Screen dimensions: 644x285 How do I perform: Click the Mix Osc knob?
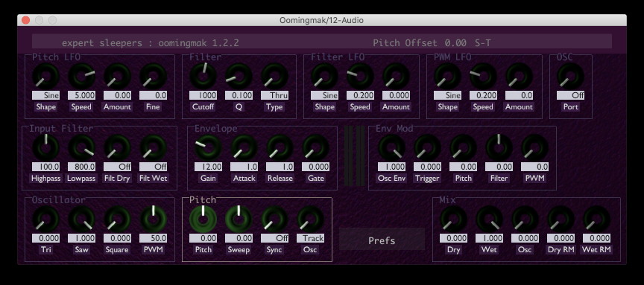(x=525, y=219)
